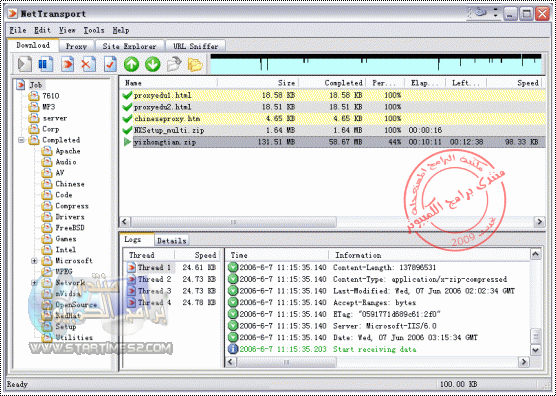Select the Job root icon in tree
556x396 pixels.
(21, 85)
